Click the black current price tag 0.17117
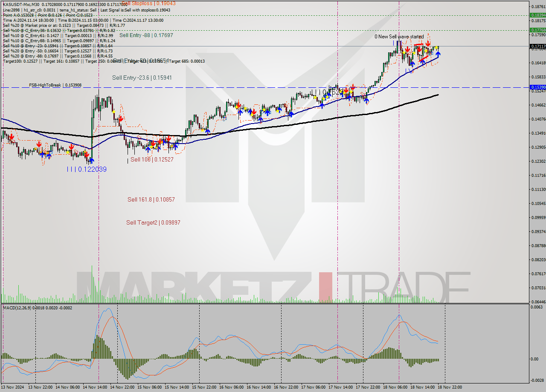Screen dimensions: 546x392 (537, 46)
